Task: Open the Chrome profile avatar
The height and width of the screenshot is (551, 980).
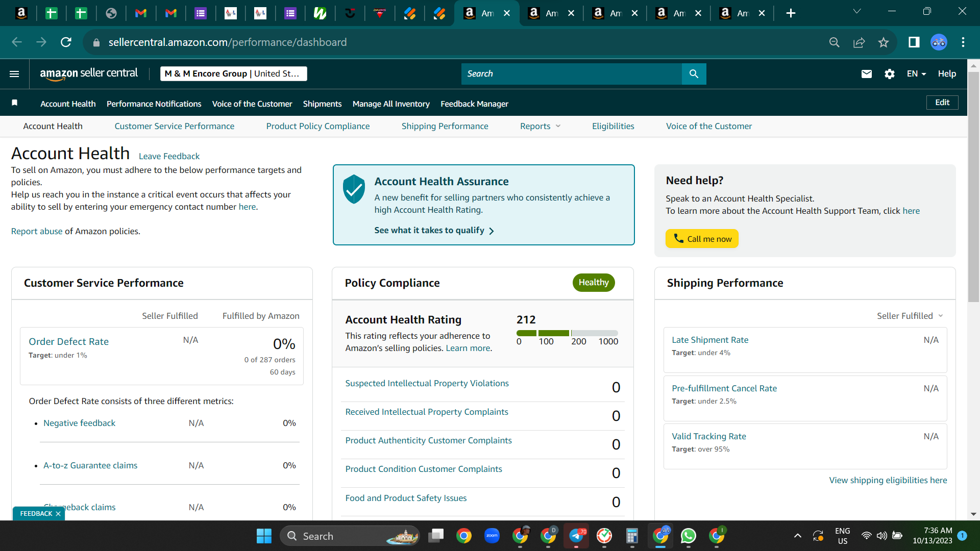Action: pyautogui.click(x=939, y=42)
